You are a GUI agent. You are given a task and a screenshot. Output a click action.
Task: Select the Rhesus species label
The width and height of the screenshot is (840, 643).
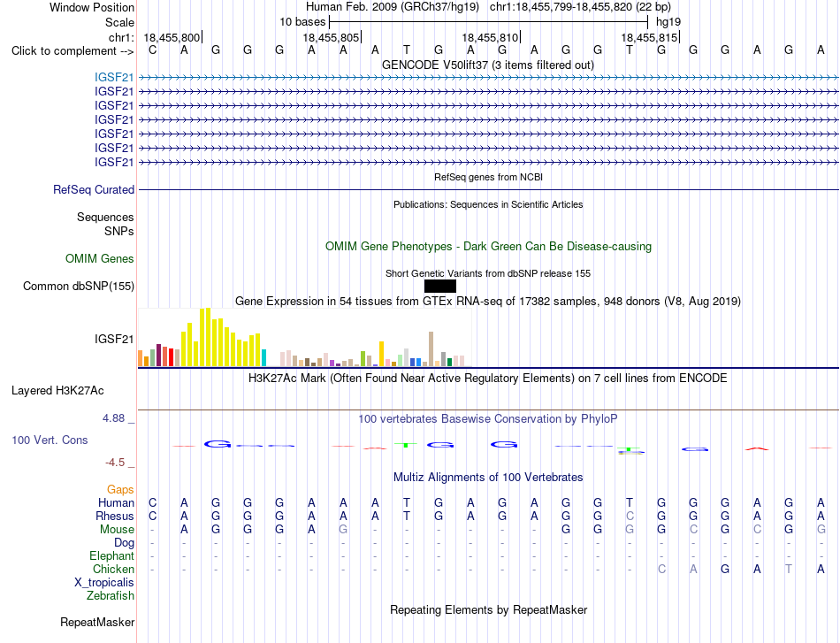pos(115,516)
